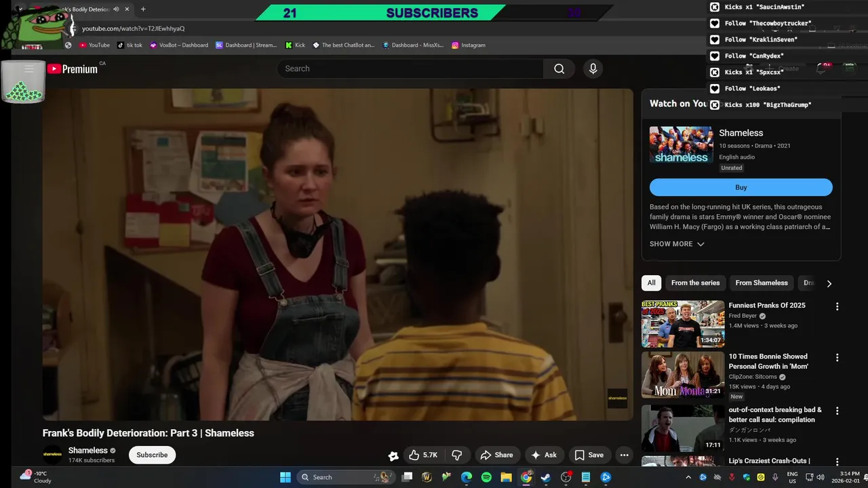Dislike the video with thumbs down
Screen dimensions: 868x488
(x=457, y=455)
